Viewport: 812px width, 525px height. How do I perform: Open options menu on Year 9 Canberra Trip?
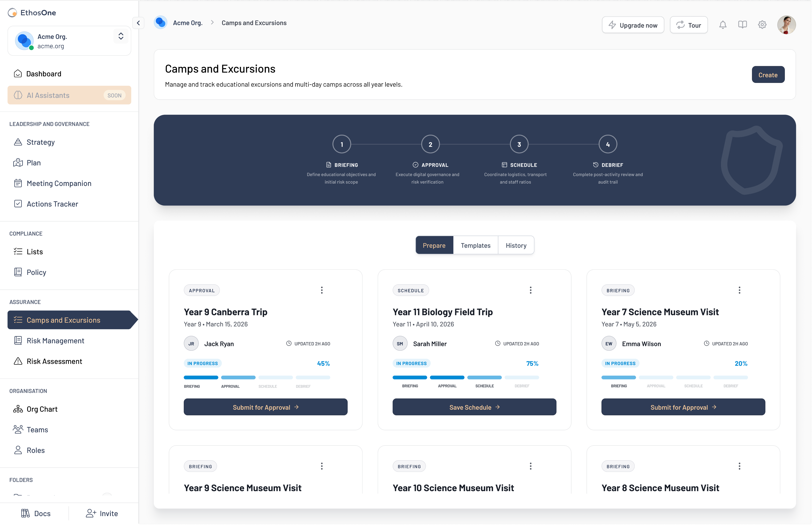coord(322,290)
